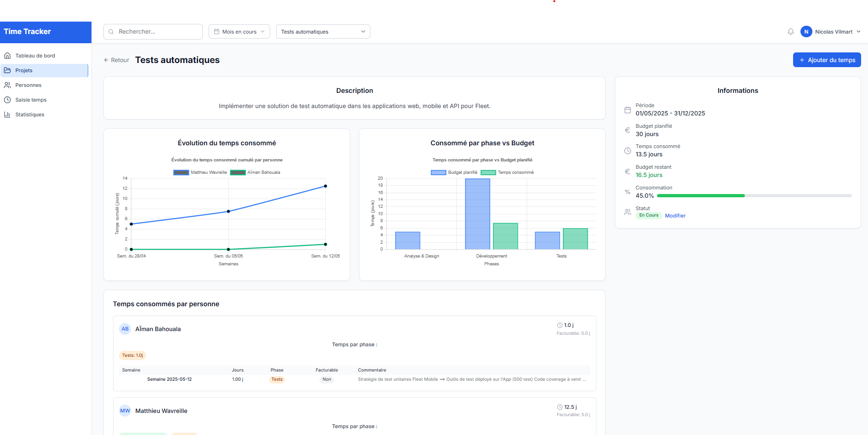Viewport: 868px width, 435px height.
Task: Toggle Matthieu Wavreille series in line chart legend
Action: 200,172
